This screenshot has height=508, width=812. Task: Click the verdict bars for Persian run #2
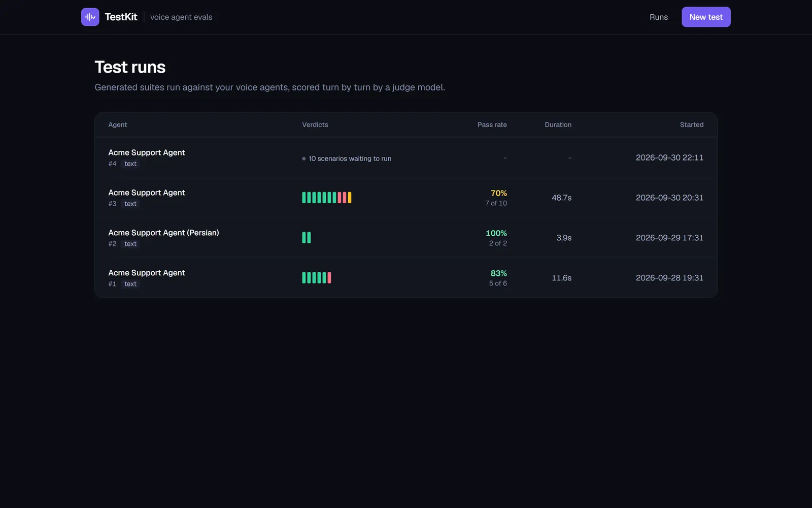(x=307, y=238)
